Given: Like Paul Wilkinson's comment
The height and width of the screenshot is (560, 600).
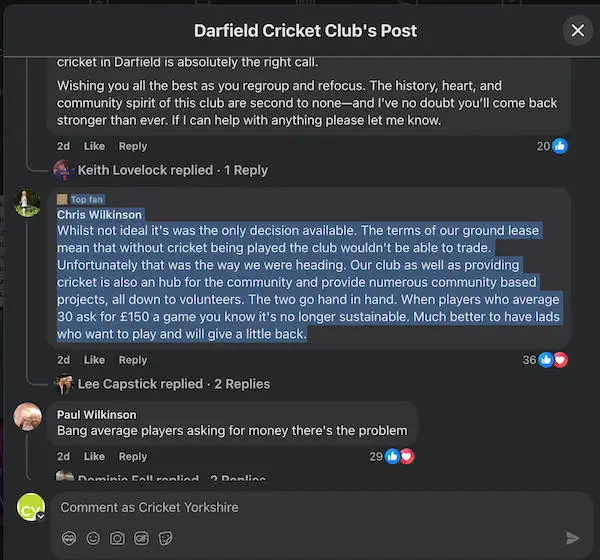Looking at the screenshot, I should pyautogui.click(x=94, y=456).
